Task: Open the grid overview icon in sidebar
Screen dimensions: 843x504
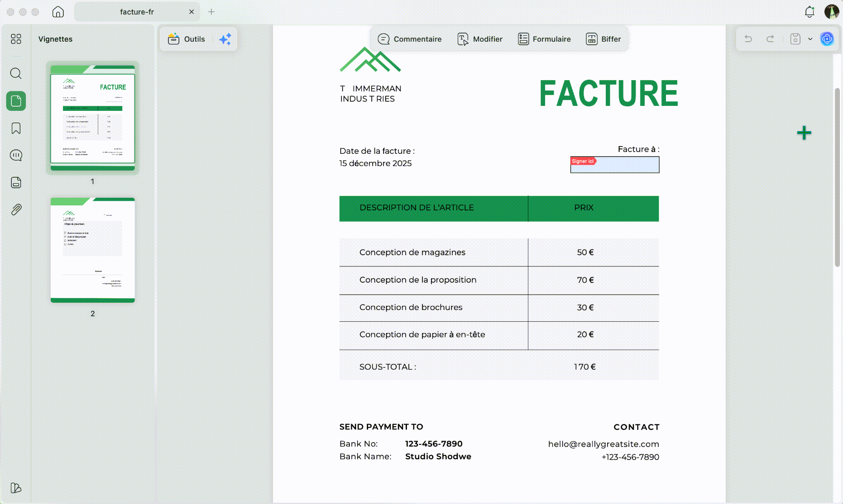Action: [16, 39]
